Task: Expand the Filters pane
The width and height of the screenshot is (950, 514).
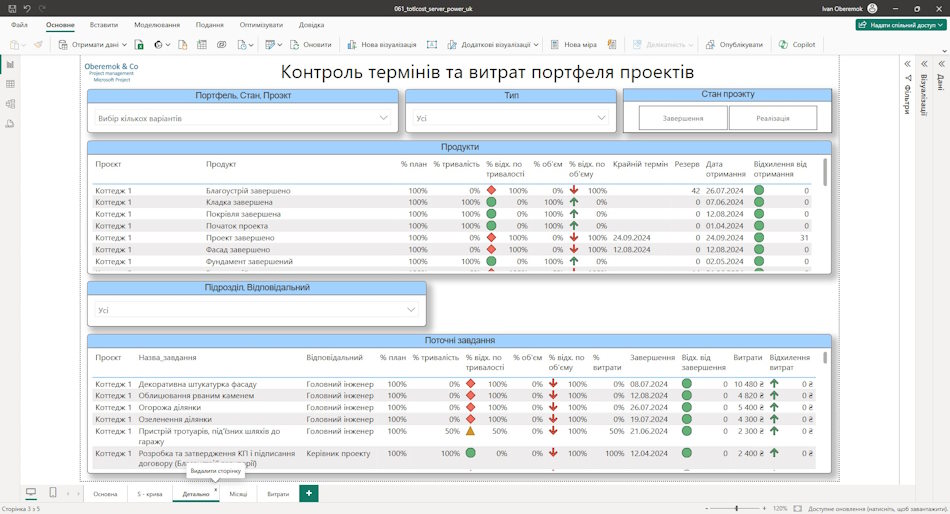Action: [908, 64]
